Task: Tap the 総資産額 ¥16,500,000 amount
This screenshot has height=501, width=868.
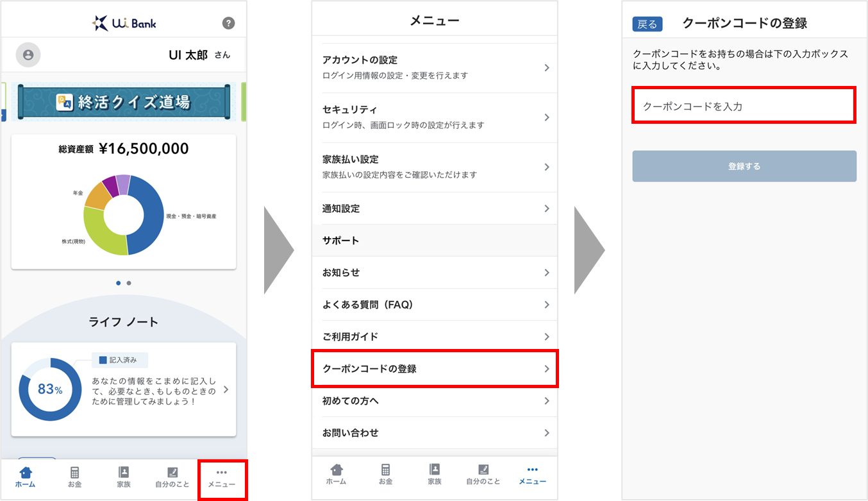Action: pyautogui.click(x=124, y=149)
